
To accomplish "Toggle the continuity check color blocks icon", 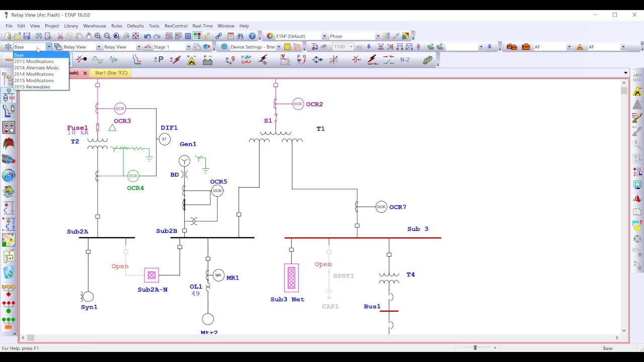I will point(197,36).
